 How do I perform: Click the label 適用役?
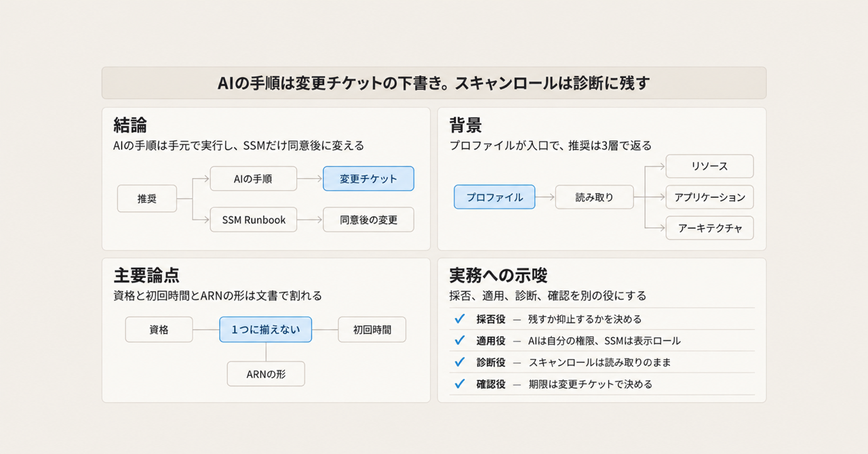point(491,341)
